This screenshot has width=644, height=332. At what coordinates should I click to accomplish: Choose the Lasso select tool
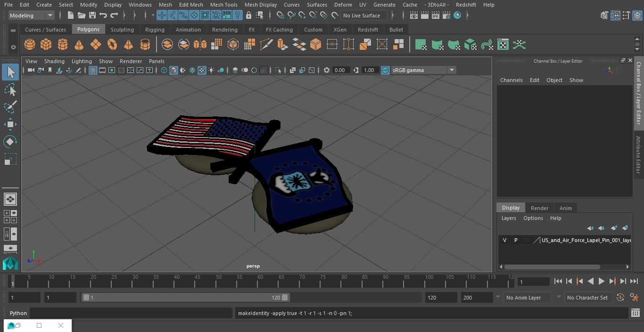[10, 89]
